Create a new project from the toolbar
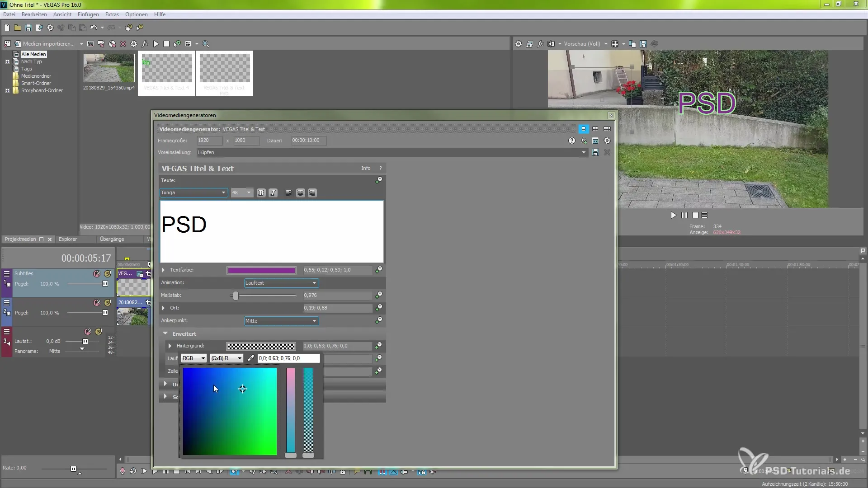Image resolution: width=868 pixels, height=488 pixels. point(7,28)
